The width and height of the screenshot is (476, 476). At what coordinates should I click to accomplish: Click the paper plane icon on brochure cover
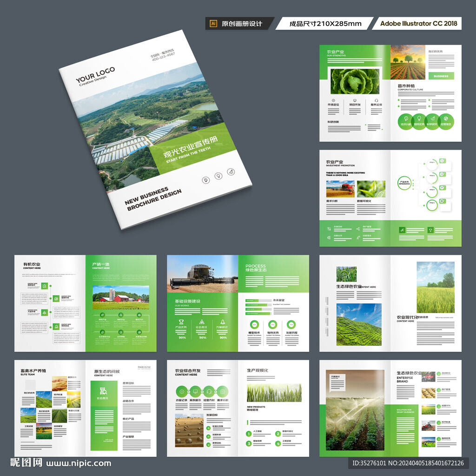click(x=231, y=172)
